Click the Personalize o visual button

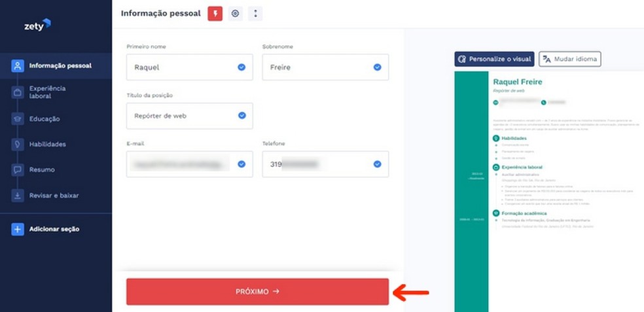[494, 59]
